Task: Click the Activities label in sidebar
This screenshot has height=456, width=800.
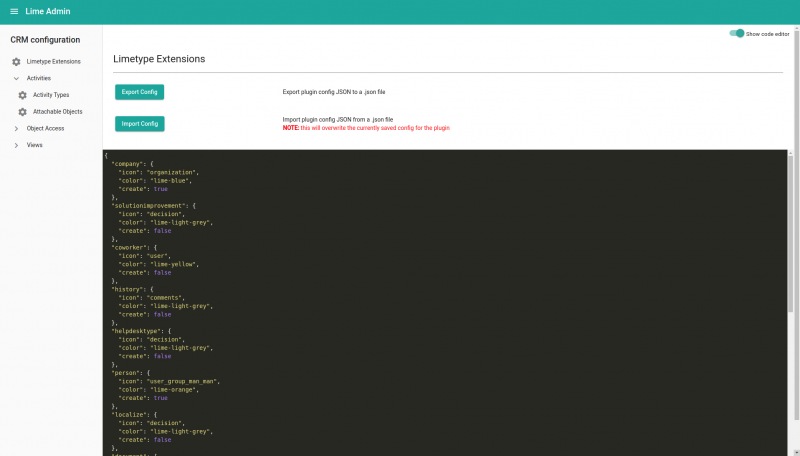Action: (x=39, y=78)
